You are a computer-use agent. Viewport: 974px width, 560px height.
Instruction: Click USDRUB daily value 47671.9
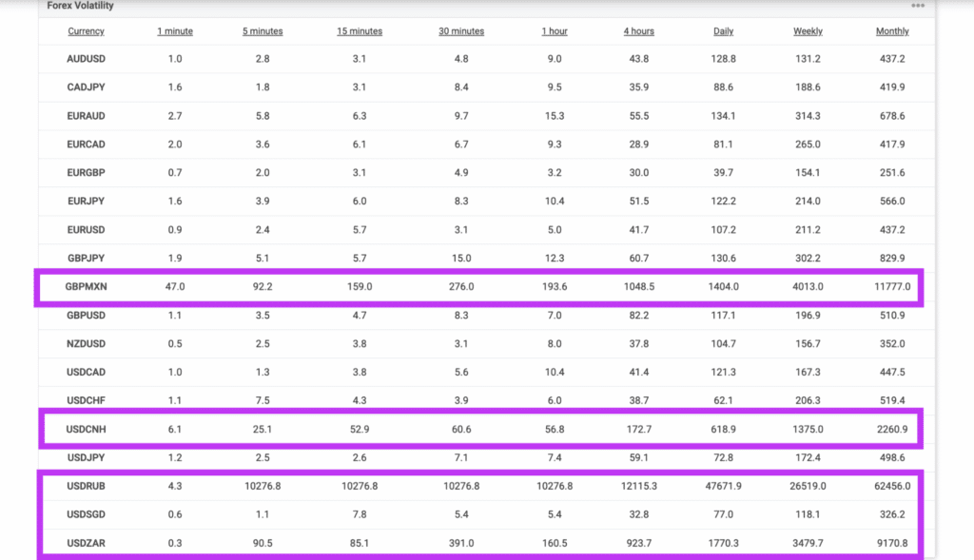(x=723, y=486)
